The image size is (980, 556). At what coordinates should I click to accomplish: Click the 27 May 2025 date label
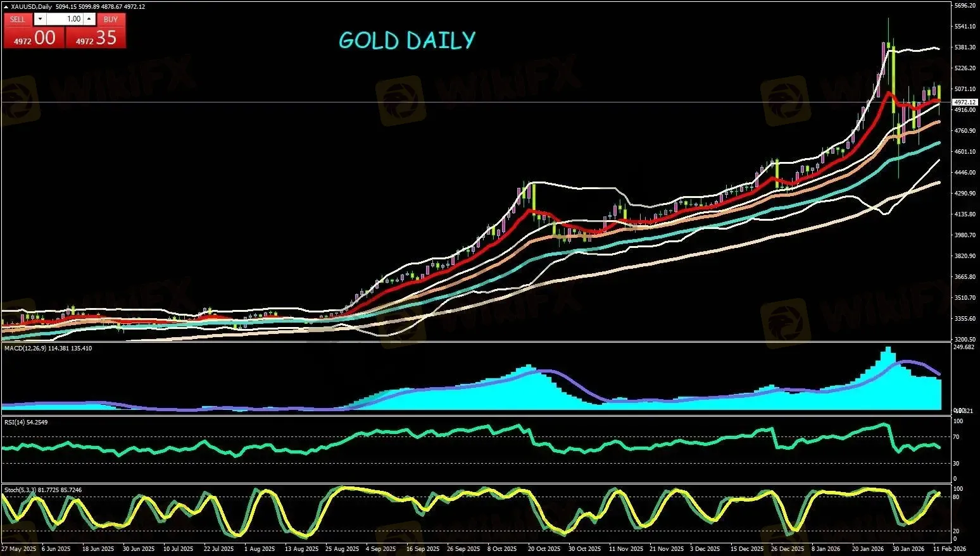pyautogui.click(x=19, y=549)
